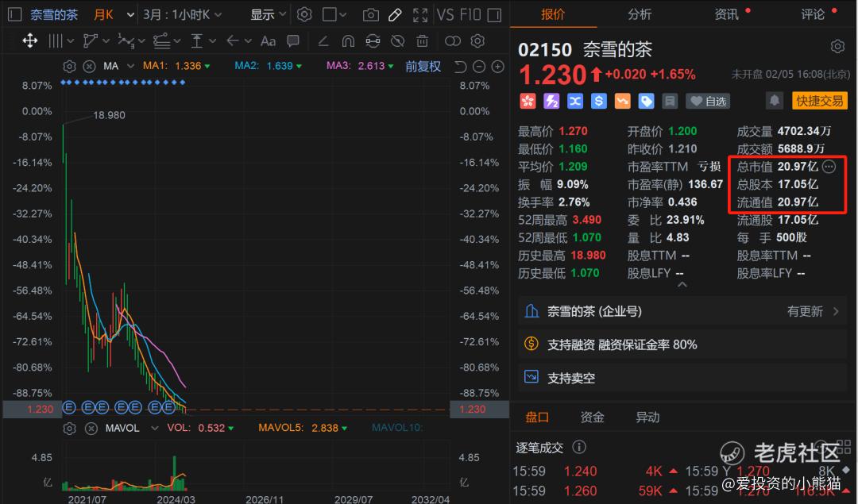Collapse the quote details chevron
Viewport: 858px width, 504px height.
(682, 285)
